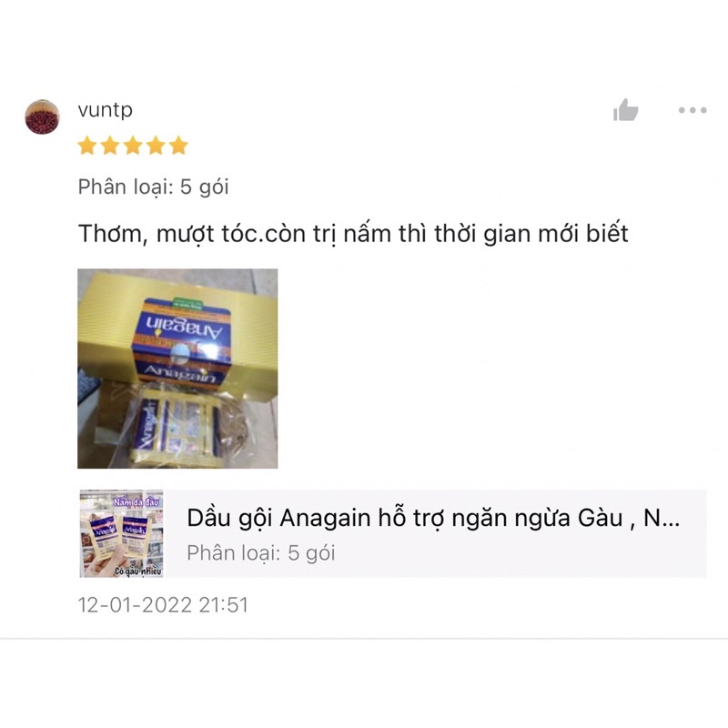Viewport: 728px width, 728px height.
Task: Click the timestamp 12-01-2022 21:51
Action: pos(163,605)
